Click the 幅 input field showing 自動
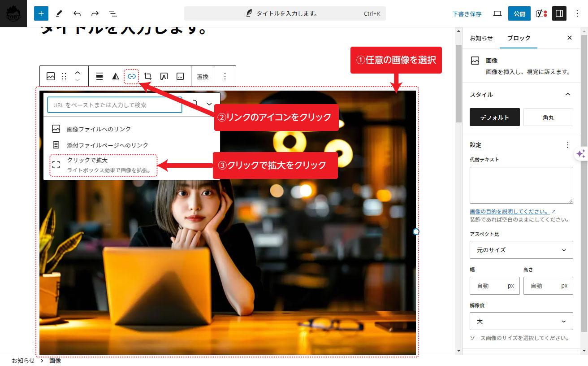This screenshot has height=366, width=588. coord(494,286)
